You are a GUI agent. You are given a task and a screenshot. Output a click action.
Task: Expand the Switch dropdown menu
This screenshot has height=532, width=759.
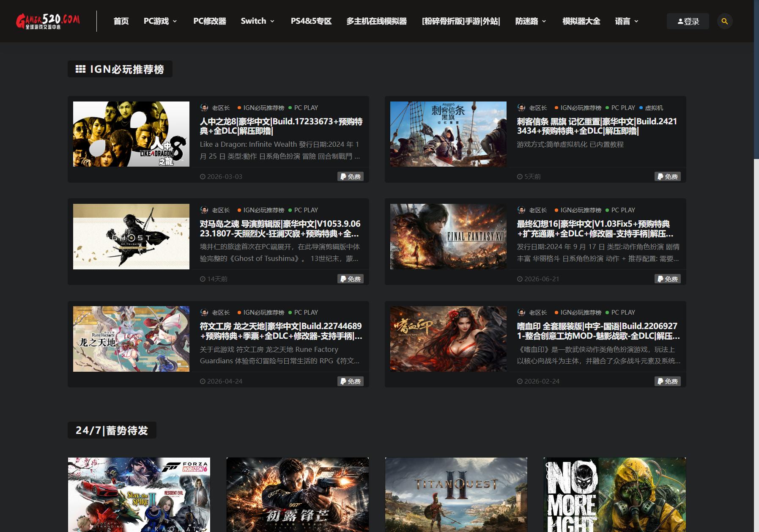pos(258,21)
